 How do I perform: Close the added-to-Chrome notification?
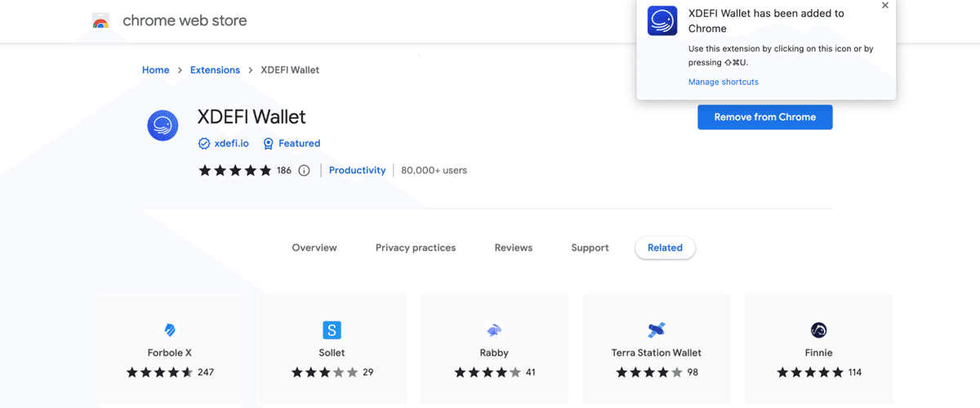885,6
